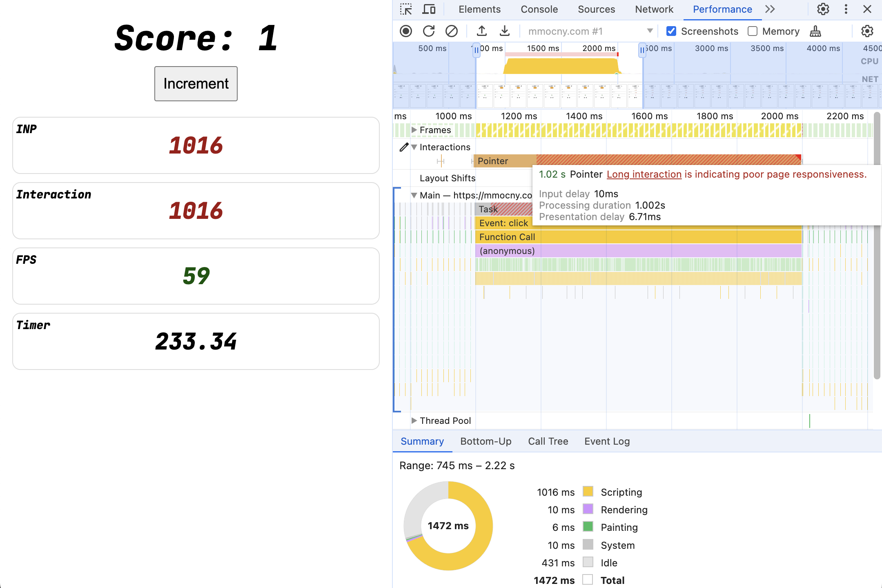Expand the Frames section

pyautogui.click(x=413, y=130)
